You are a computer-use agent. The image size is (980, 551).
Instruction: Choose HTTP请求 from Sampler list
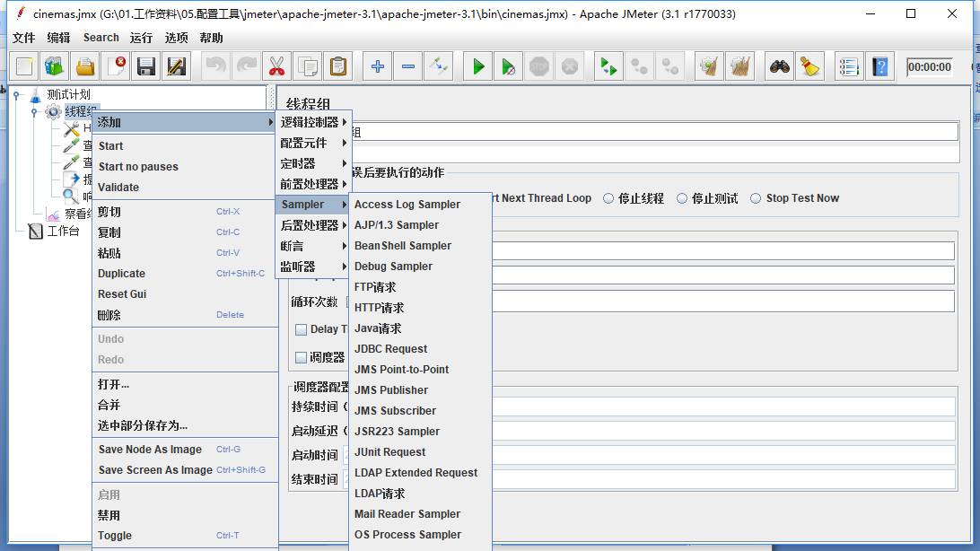click(420, 308)
